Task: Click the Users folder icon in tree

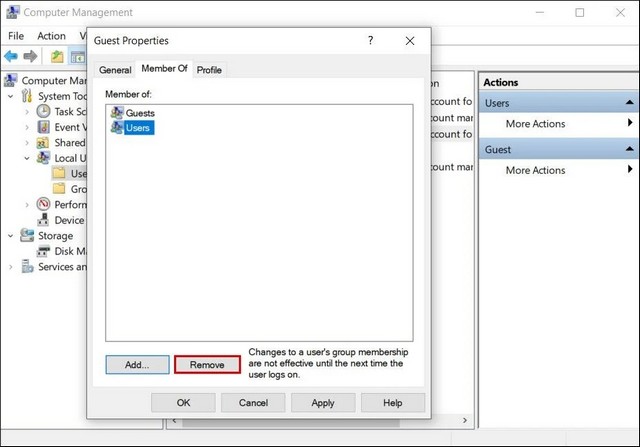Action: click(59, 173)
